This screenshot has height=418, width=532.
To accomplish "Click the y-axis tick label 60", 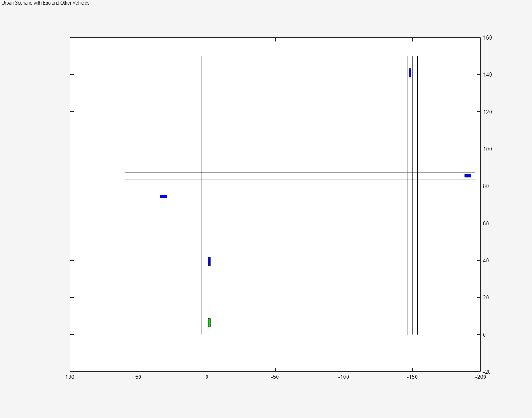I will coord(486,223).
